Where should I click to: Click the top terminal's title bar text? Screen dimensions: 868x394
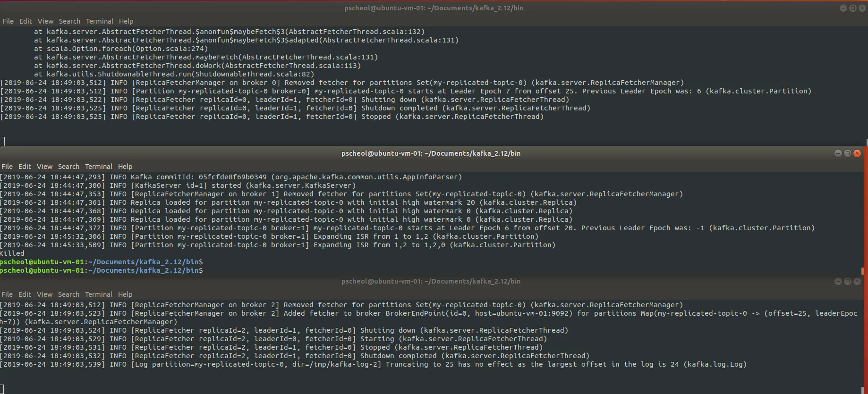pos(434,8)
